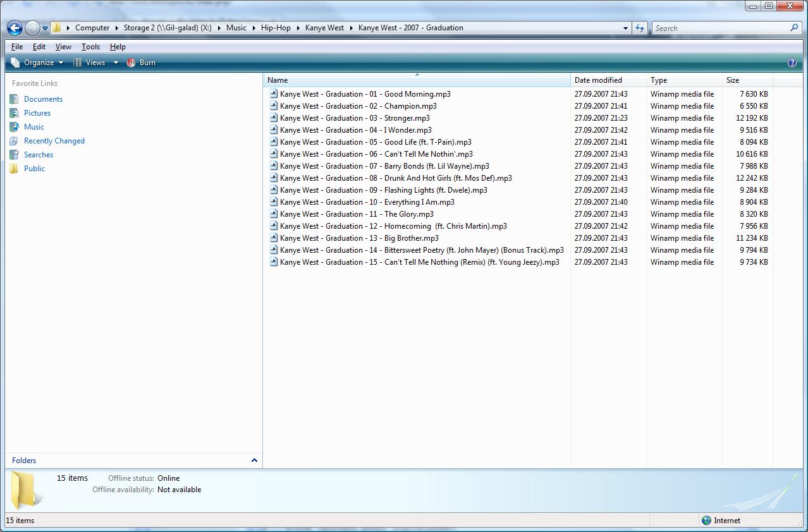Open the View menu
808x532 pixels.
tap(63, 47)
